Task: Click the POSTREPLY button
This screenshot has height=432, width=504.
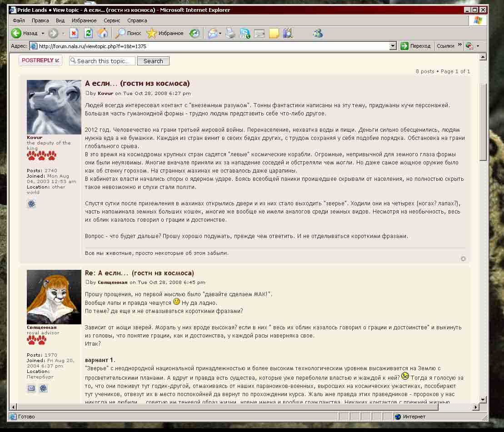Action: pyautogui.click(x=40, y=60)
